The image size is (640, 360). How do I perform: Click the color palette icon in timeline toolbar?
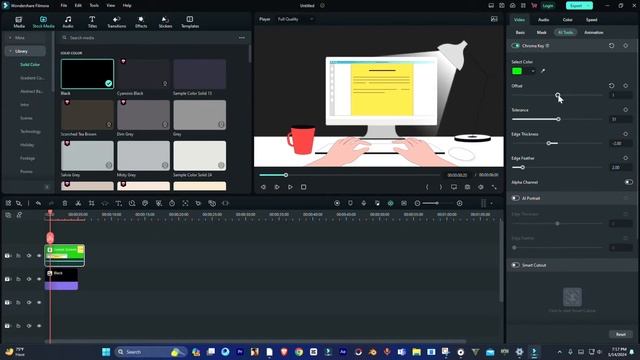tap(145, 203)
